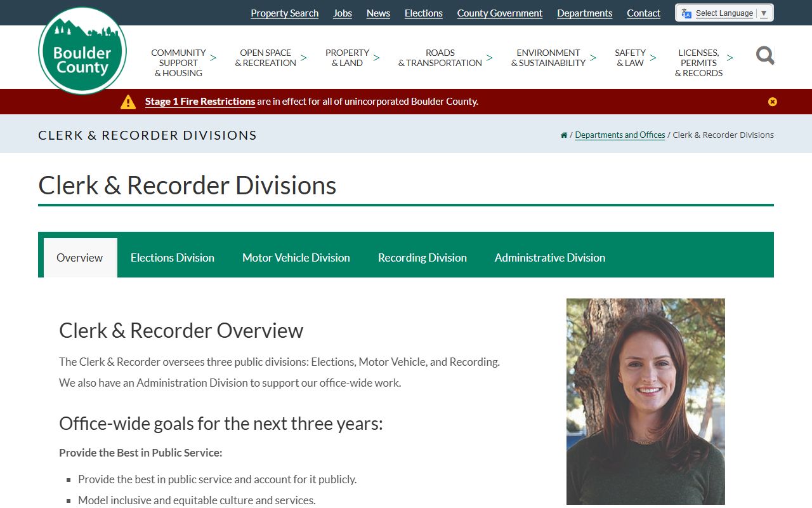Visit the Elections top link

coord(424,13)
